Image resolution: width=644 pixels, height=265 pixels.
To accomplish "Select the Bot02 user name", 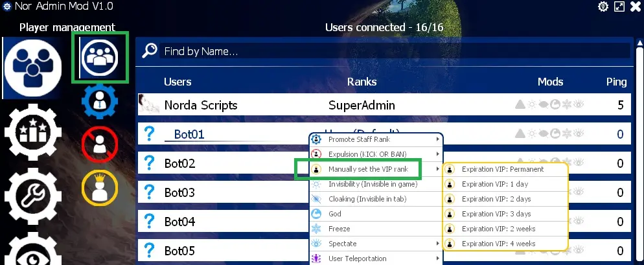I will click(x=180, y=163).
